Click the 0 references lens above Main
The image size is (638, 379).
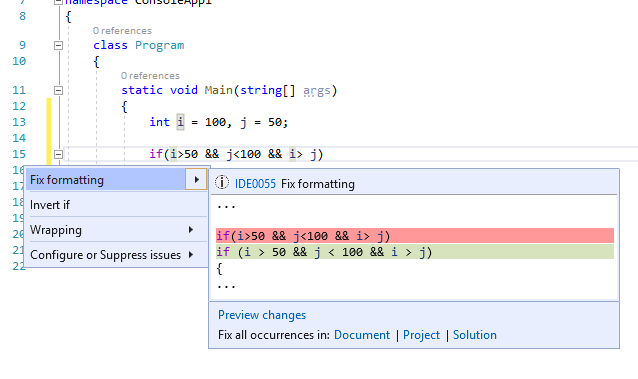(x=150, y=76)
